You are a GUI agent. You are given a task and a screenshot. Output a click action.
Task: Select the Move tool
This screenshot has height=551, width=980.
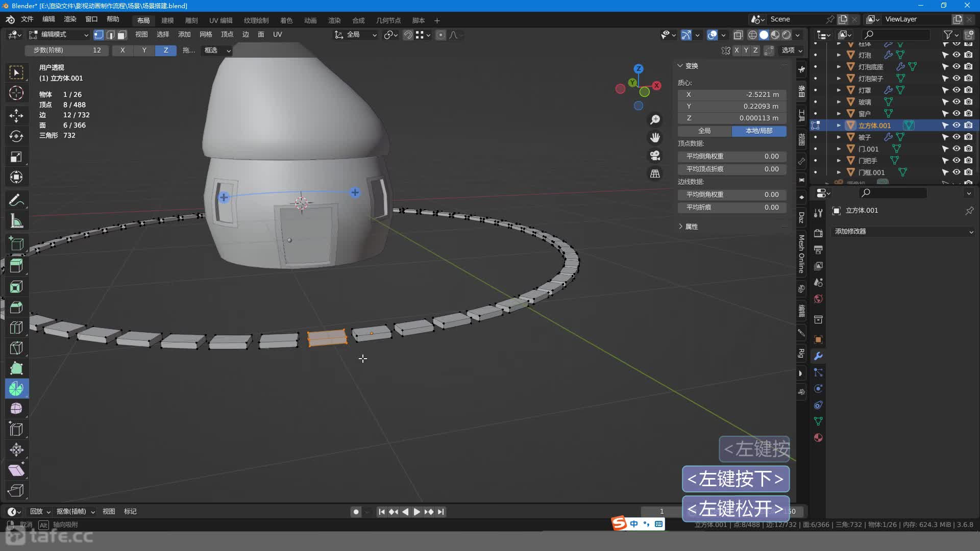click(16, 115)
